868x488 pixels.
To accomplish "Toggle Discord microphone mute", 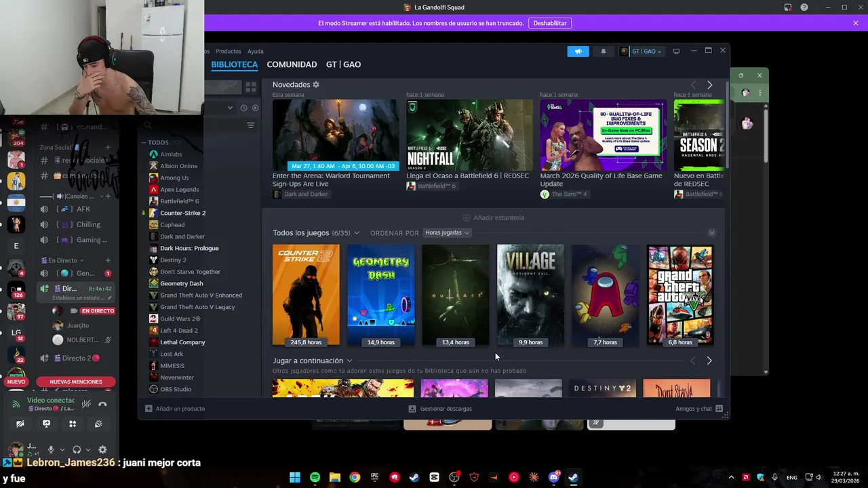I will tap(51, 449).
